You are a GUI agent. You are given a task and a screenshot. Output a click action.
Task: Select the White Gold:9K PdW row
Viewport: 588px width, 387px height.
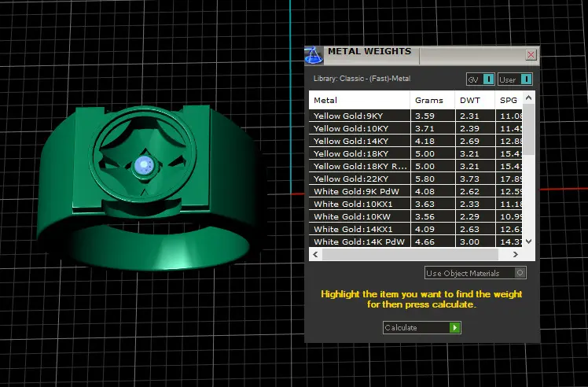point(416,191)
